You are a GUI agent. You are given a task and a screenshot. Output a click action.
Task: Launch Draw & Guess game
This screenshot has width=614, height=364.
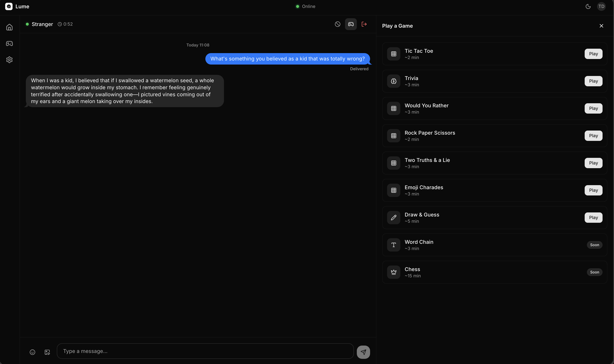tap(593, 217)
